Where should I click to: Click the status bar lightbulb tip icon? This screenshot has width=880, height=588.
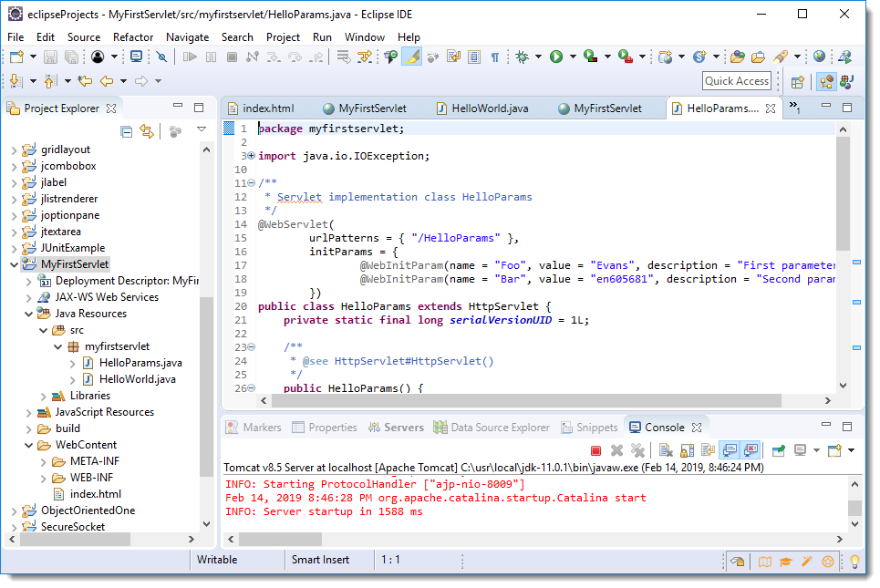854,561
